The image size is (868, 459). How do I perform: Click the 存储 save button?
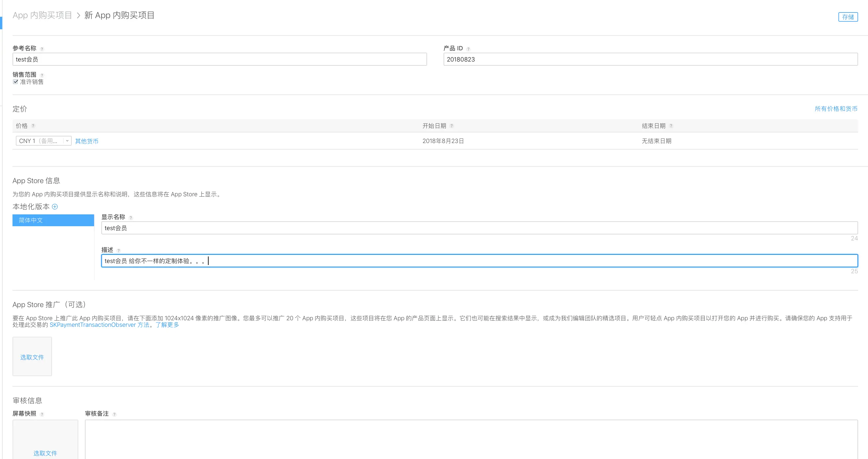(x=848, y=17)
